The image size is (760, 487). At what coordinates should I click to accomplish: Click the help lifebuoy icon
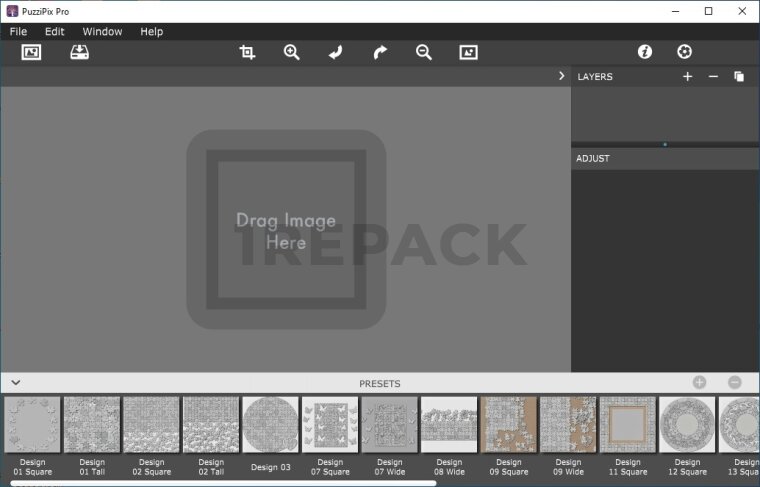tap(684, 52)
